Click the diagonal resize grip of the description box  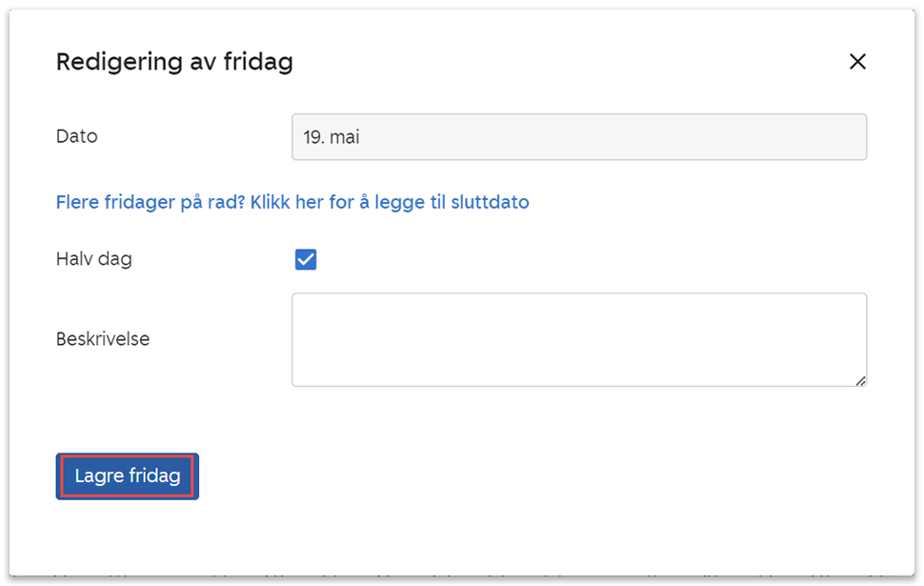point(860,380)
